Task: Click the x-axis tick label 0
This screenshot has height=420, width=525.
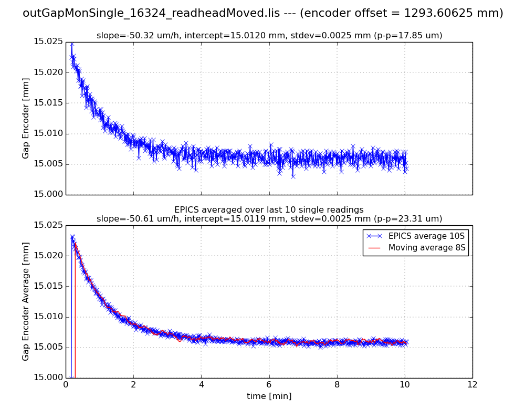Action: (x=66, y=385)
